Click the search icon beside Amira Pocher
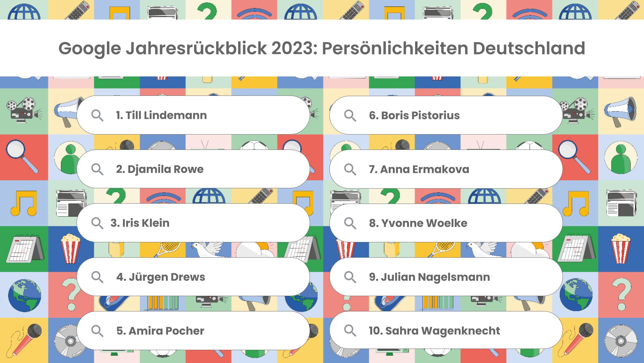This screenshot has height=363, width=644. [97, 331]
